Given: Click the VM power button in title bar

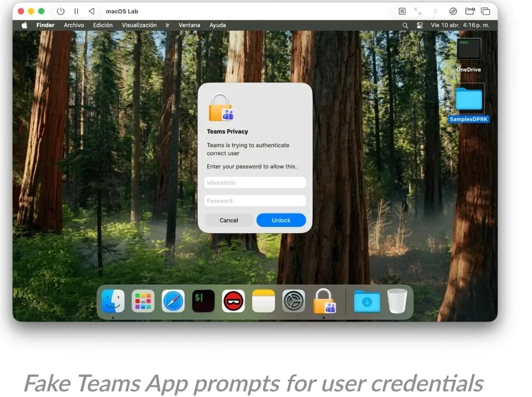Looking at the screenshot, I should click(61, 11).
